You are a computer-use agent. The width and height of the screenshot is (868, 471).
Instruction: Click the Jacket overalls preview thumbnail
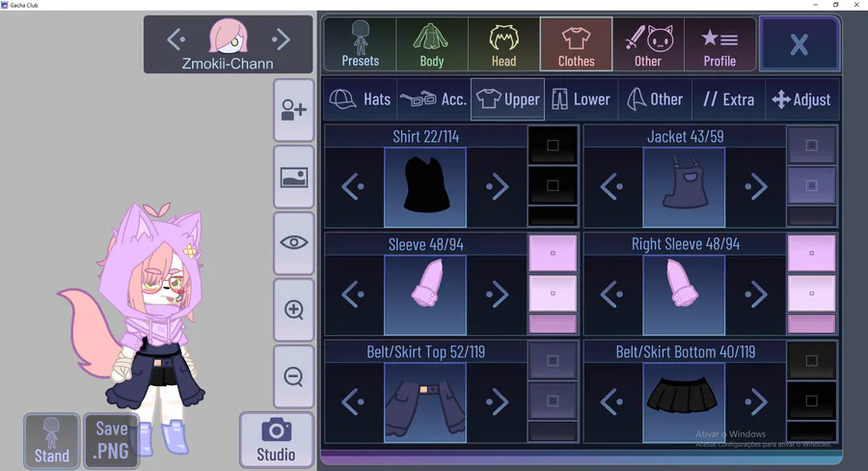click(684, 187)
